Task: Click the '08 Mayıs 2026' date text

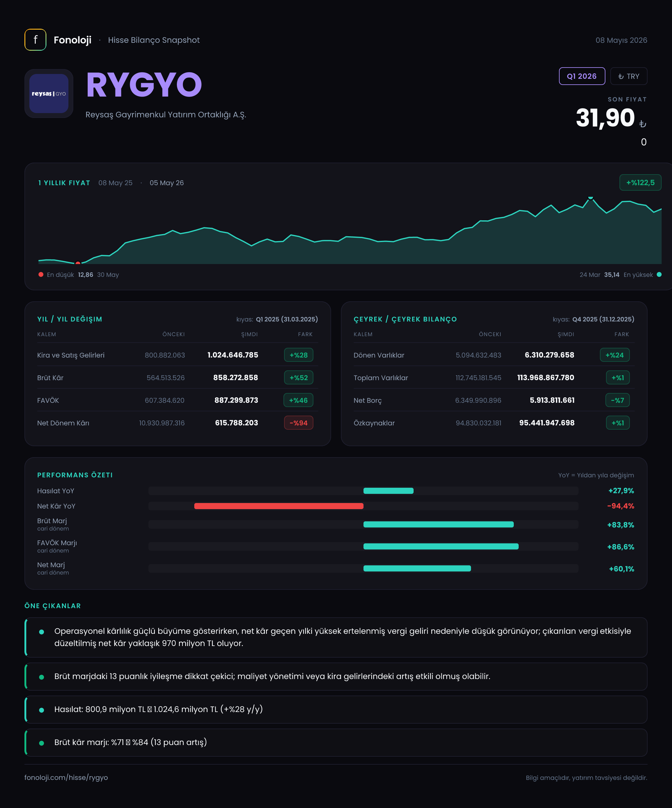Action: point(621,40)
